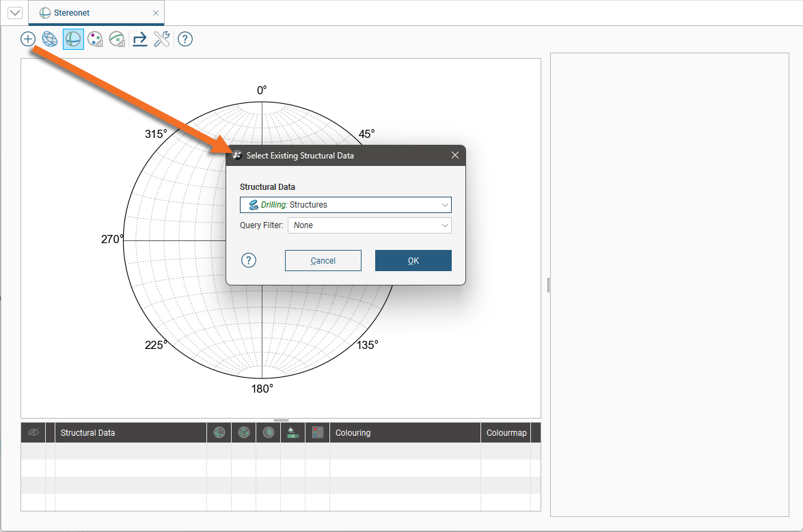Screen dimensions: 803x532
Task: Close the Stereonet tab
Action: 156,13
